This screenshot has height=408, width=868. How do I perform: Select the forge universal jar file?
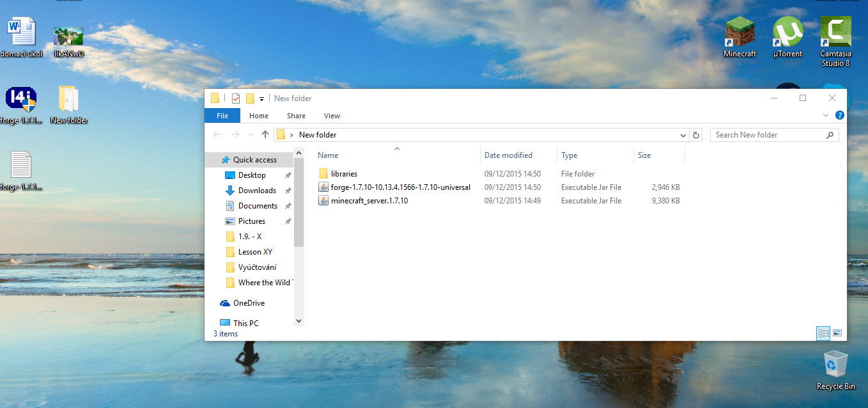pyautogui.click(x=400, y=187)
